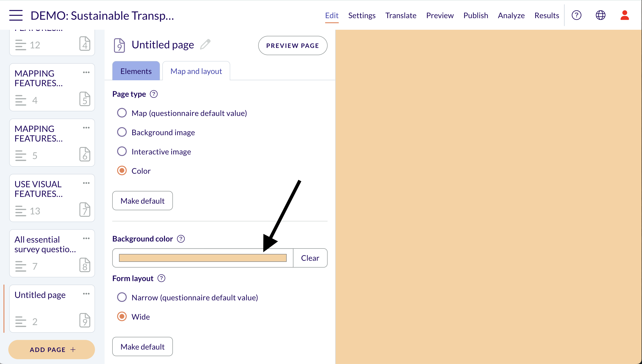Click the PREVIEW PAGE button
Screen dimensions: 642x364
pos(293,45)
